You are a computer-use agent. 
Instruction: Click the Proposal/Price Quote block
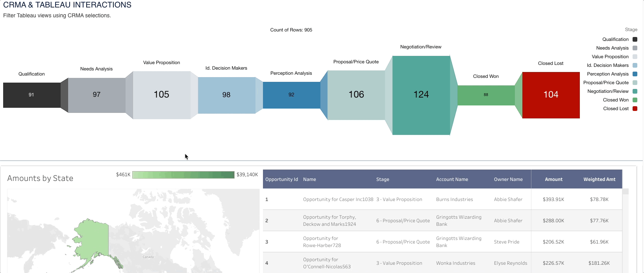click(356, 95)
